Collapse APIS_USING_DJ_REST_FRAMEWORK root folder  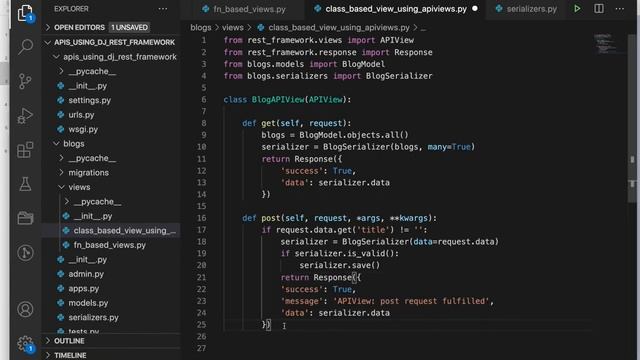(48, 42)
